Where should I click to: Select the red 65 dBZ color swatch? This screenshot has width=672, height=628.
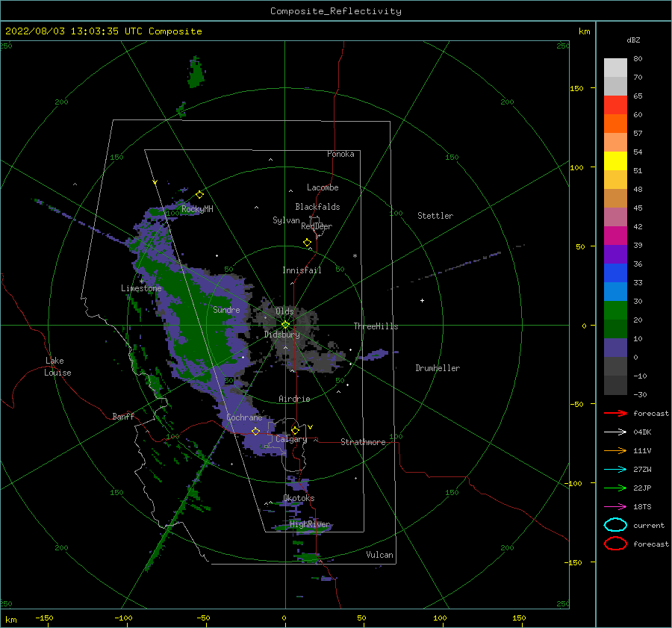pos(615,105)
